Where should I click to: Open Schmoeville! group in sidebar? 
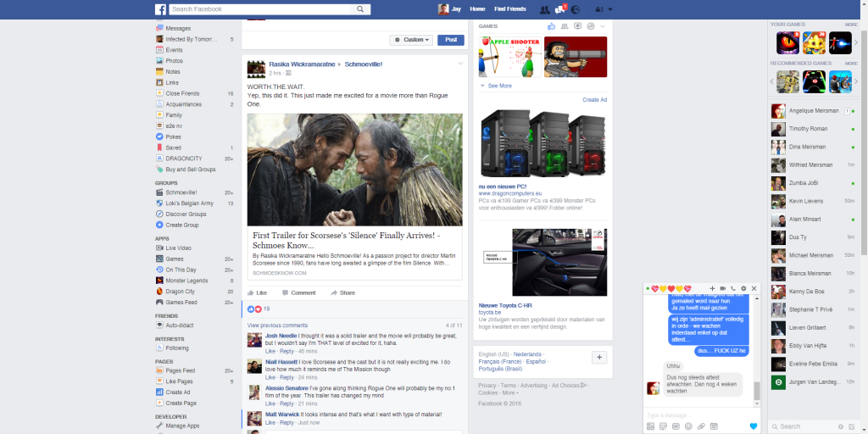point(181,192)
